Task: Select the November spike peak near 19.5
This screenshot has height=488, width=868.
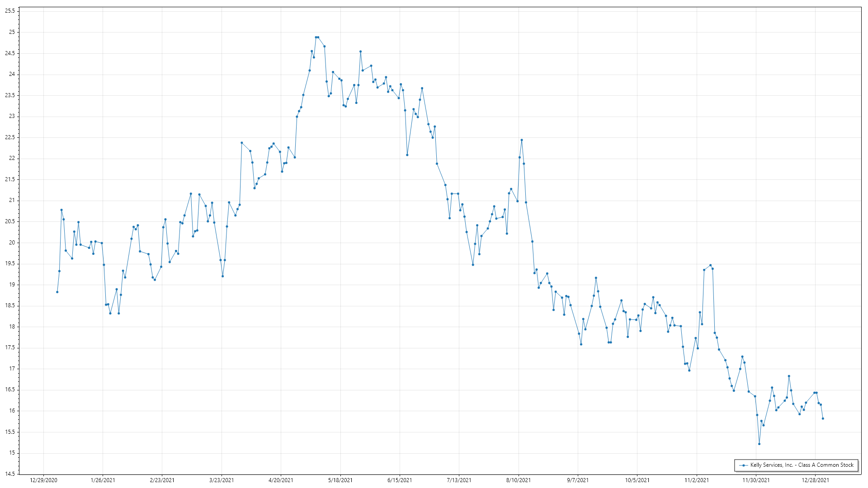Action: tap(711, 265)
